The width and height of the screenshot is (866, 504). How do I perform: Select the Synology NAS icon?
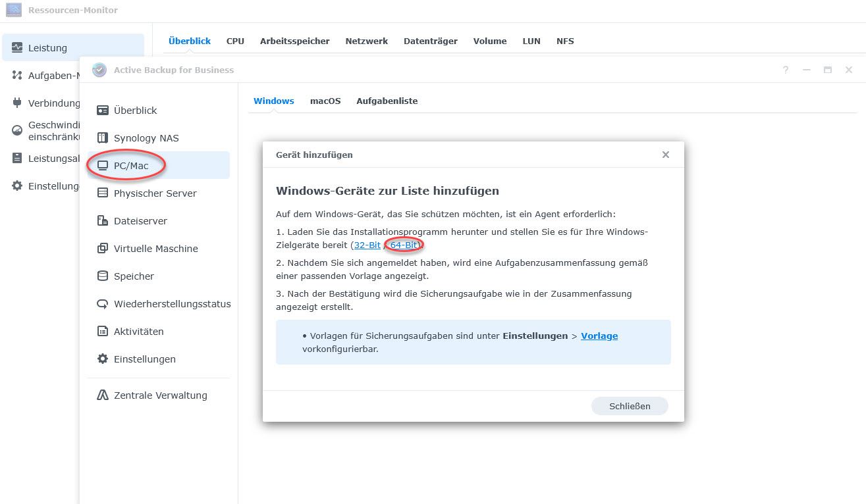103,138
